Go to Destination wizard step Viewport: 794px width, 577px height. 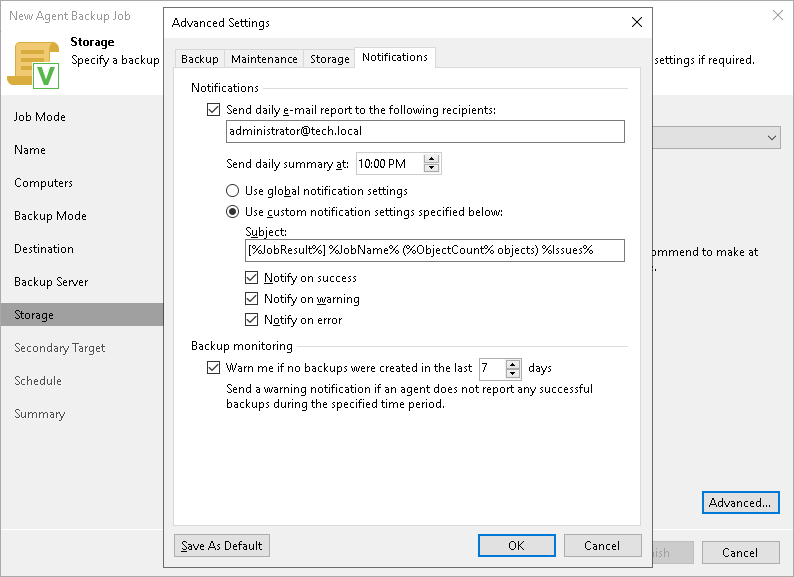44,249
